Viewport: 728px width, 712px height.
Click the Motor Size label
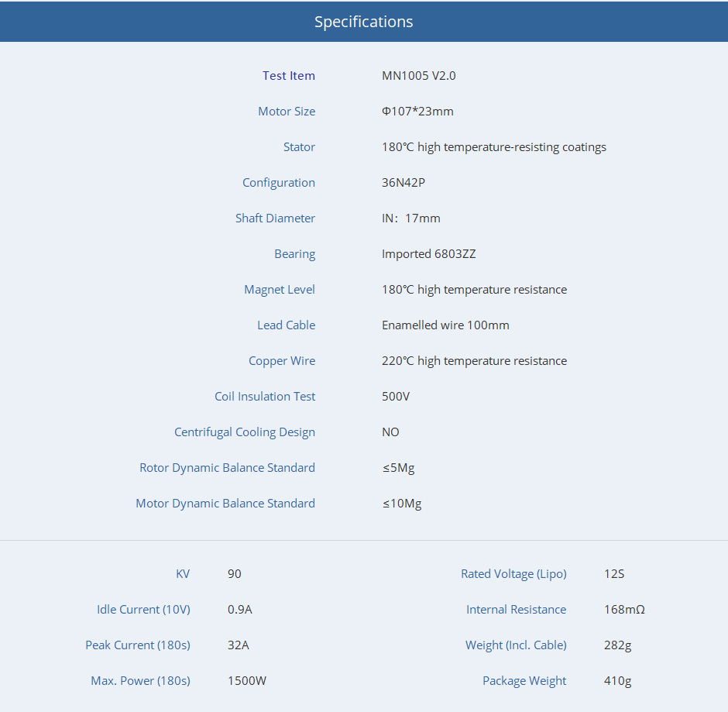[287, 112]
